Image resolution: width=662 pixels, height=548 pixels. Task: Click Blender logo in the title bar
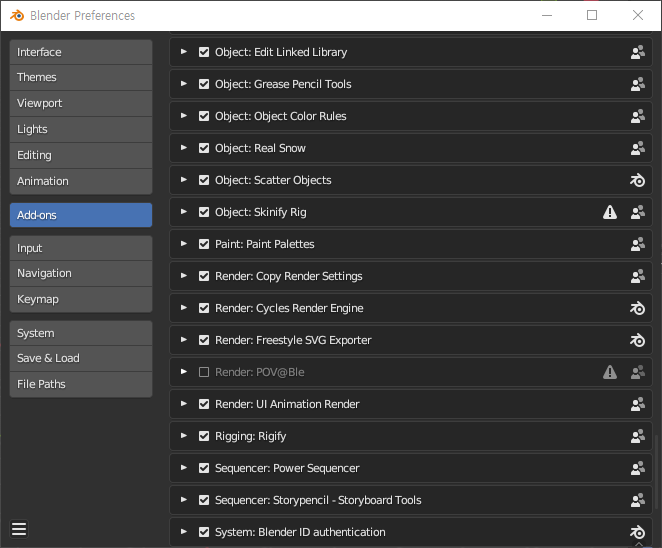point(17,16)
